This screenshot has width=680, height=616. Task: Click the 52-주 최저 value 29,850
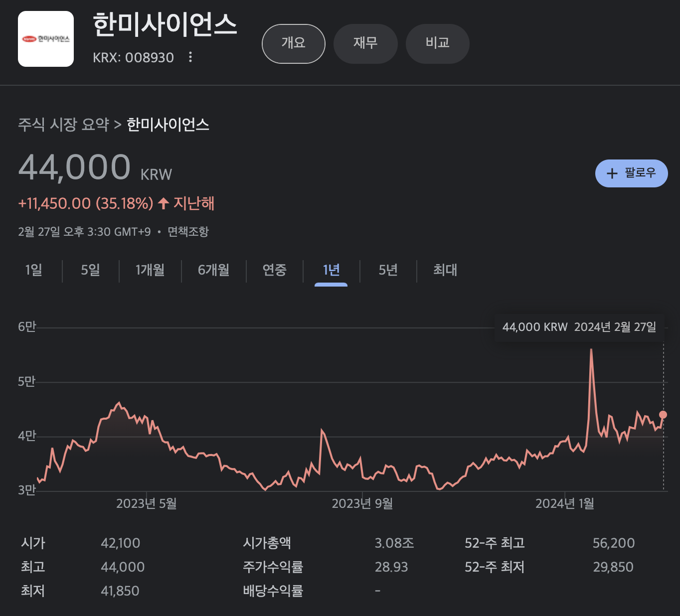tap(613, 567)
